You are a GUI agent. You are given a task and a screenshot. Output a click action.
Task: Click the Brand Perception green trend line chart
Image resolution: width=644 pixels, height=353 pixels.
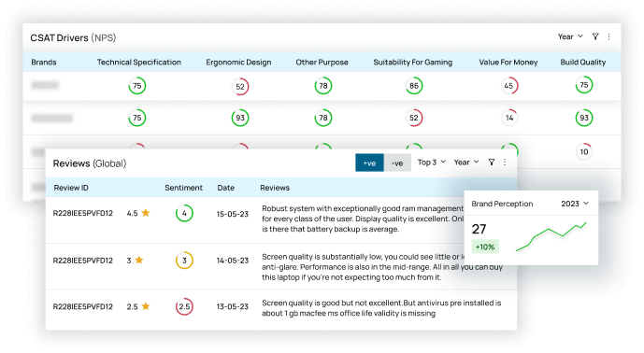pos(551,237)
